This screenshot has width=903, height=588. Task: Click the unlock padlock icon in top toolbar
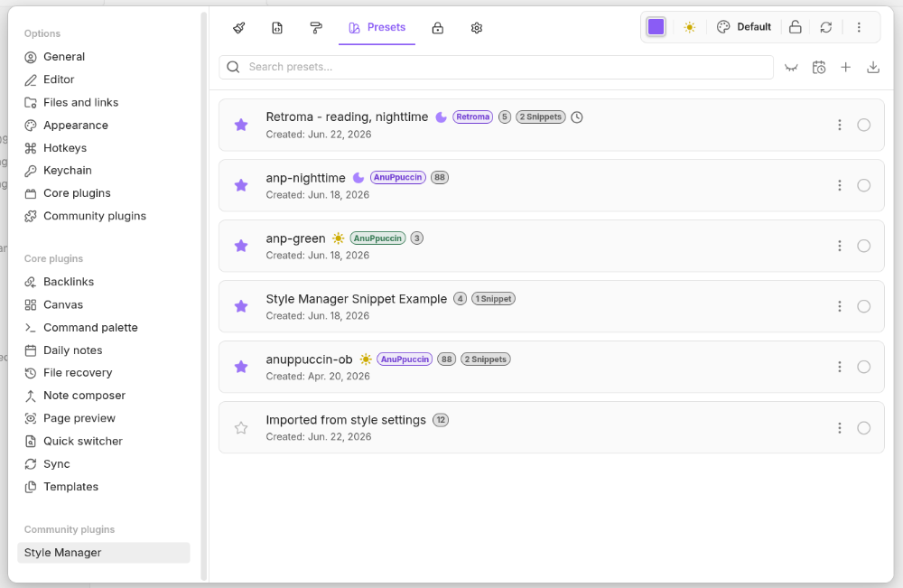click(x=796, y=27)
